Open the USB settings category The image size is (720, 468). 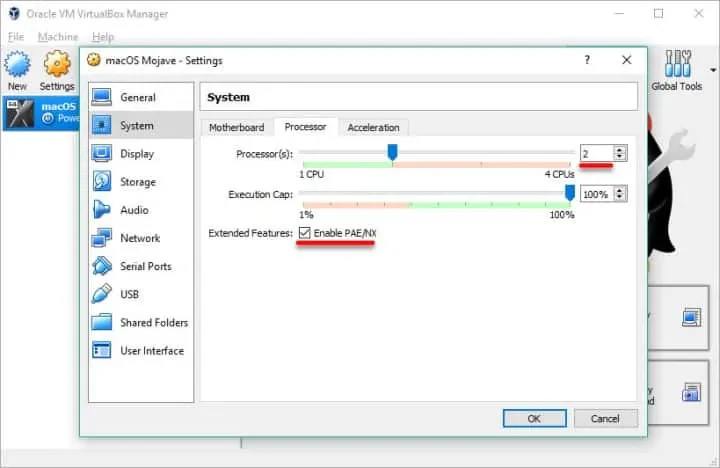[x=141, y=294]
